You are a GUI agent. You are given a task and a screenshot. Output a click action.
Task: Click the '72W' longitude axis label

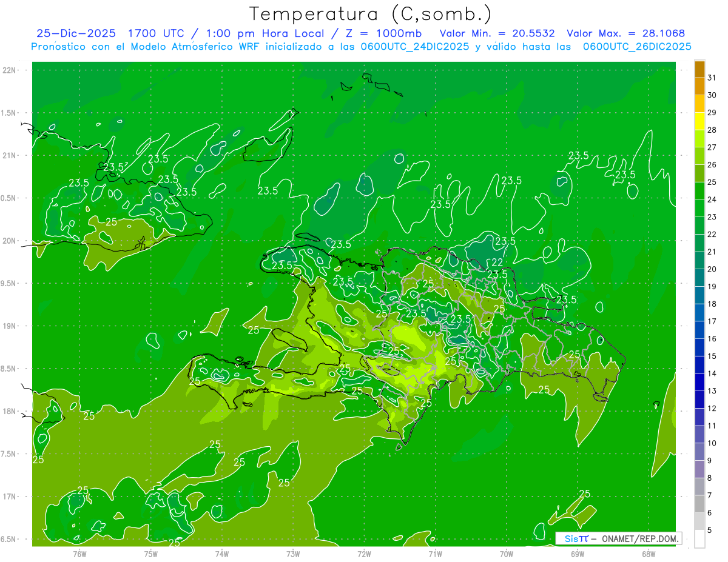(364, 554)
